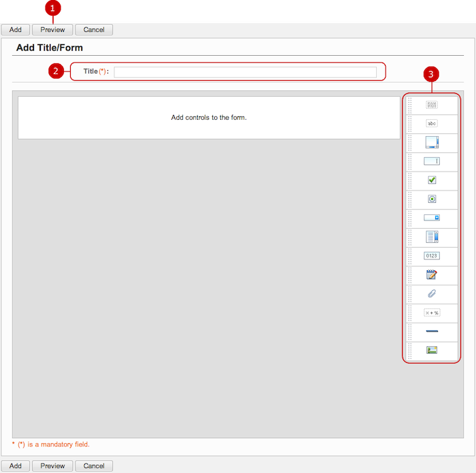This screenshot has width=476, height=473.
Task: Click the 'Add controls to the form.' drop area
Action: click(x=209, y=118)
